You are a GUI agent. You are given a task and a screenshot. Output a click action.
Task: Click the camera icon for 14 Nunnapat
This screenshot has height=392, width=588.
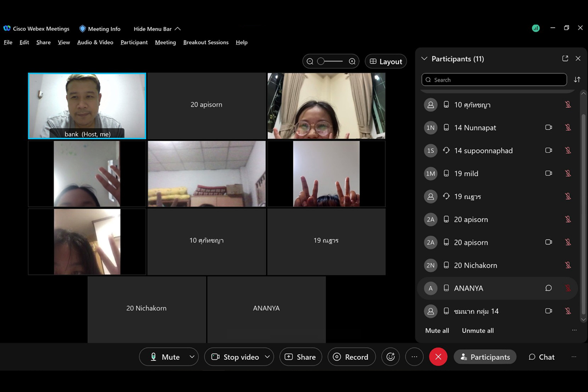pos(548,127)
